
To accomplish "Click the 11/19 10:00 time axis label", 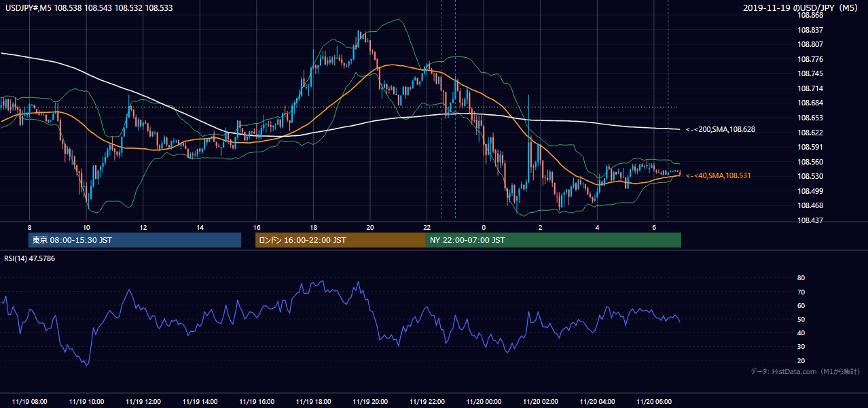I will [x=86, y=402].
